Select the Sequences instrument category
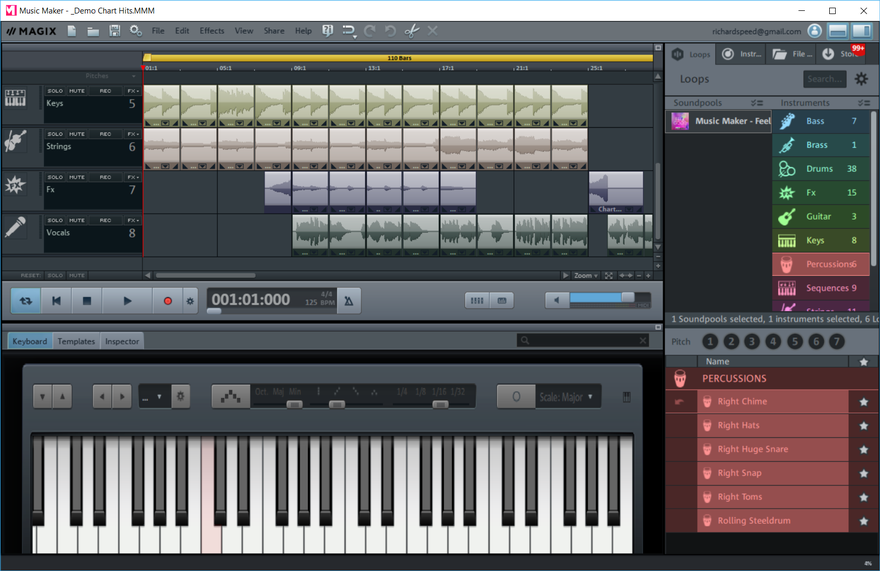880x571 pixels. (x=821, y=288)
